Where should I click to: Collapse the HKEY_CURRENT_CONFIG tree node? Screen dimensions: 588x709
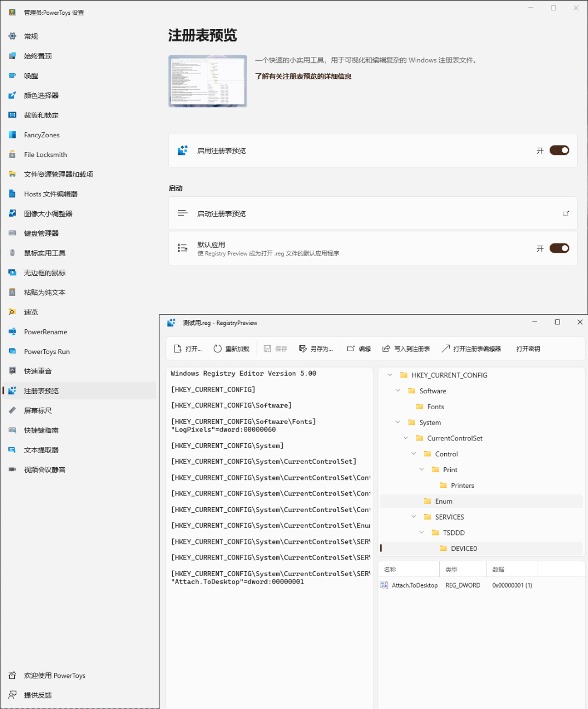pyautogui.click(x=390, y=375)
